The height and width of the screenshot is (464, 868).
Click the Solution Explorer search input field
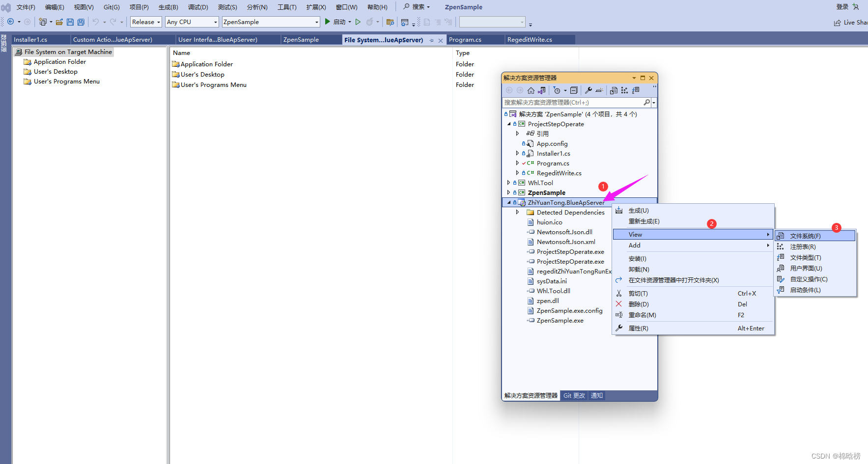573,102
